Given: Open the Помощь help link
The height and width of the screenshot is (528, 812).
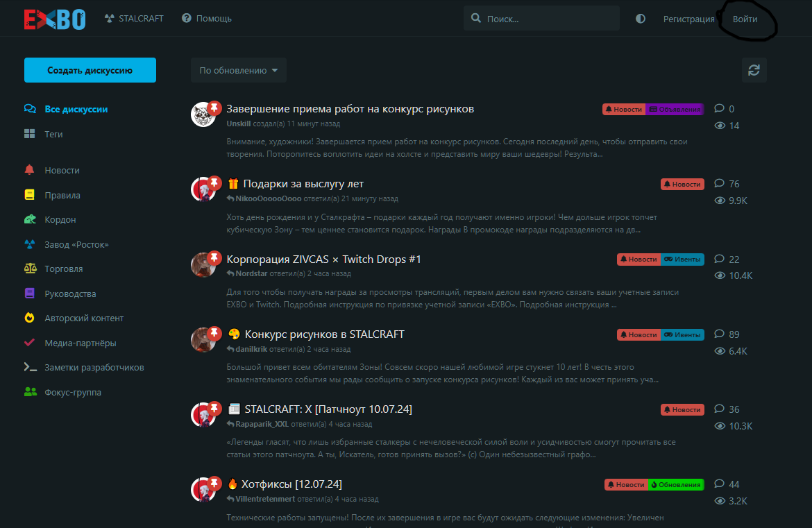Looking at the screenshot, I should click(207, 18).
